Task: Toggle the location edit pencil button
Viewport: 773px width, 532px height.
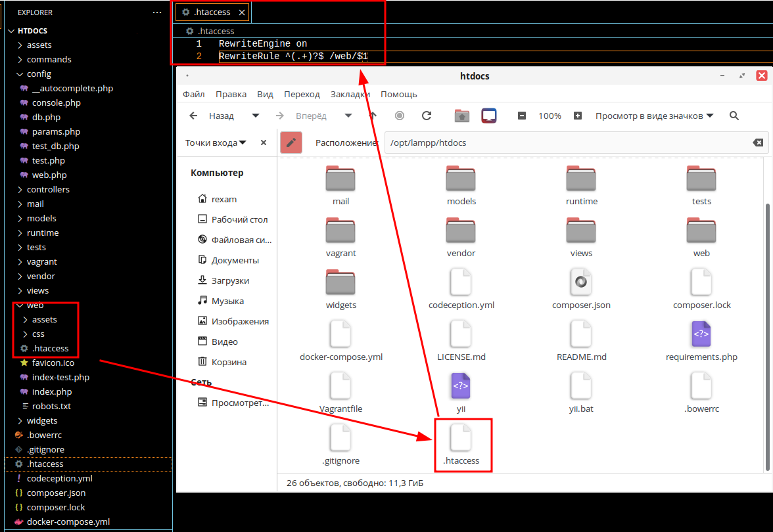Action: click(x=291, y=143)
